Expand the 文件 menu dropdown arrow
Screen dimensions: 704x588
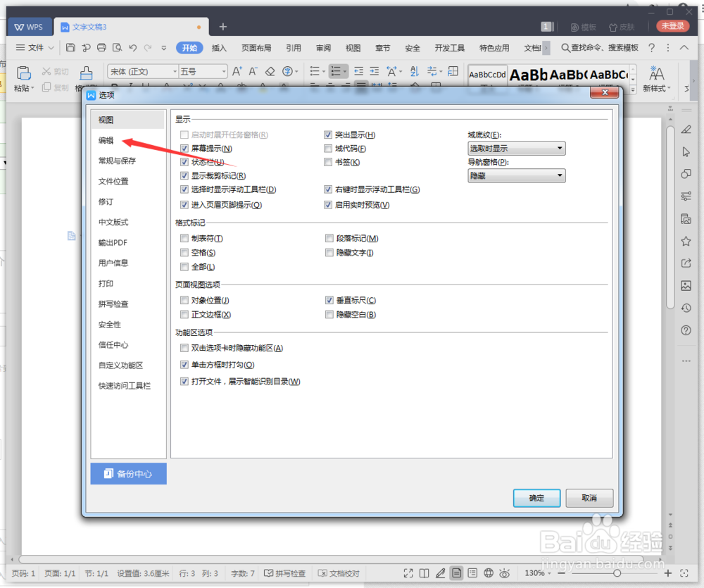[x=51, y=48]
